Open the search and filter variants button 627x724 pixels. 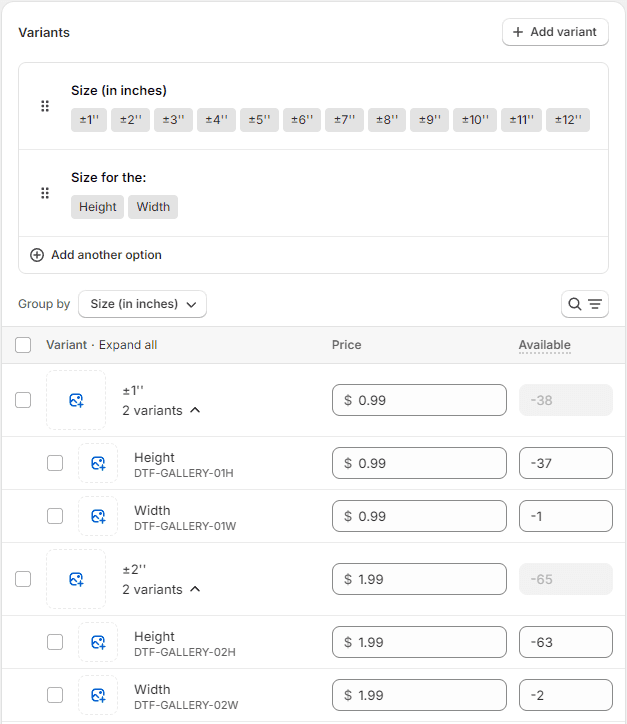point(585,304)
